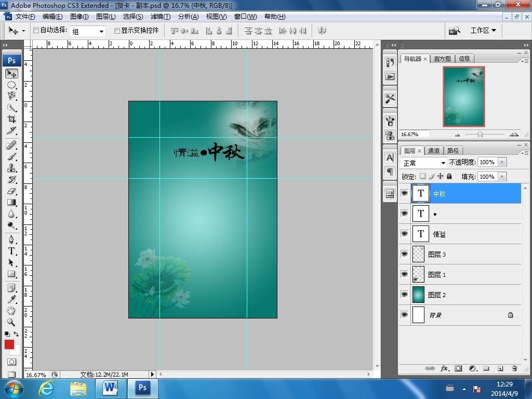Select the Horizontal Type tool
This screenshot has width=532, height=399.
click(x=11, y=251)
